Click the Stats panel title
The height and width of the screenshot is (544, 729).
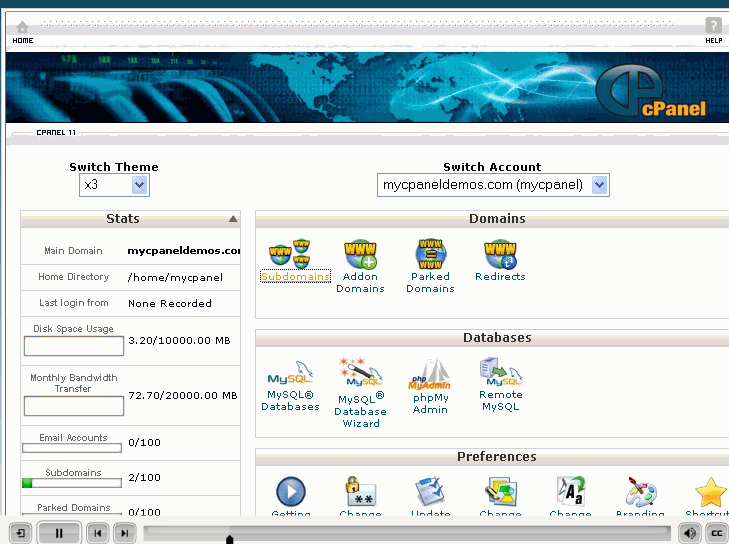point(123,219)
